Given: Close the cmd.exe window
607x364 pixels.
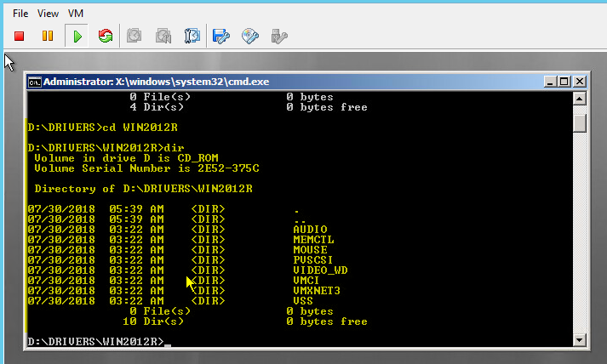Looking at the screenshot, I should [580, 82].
